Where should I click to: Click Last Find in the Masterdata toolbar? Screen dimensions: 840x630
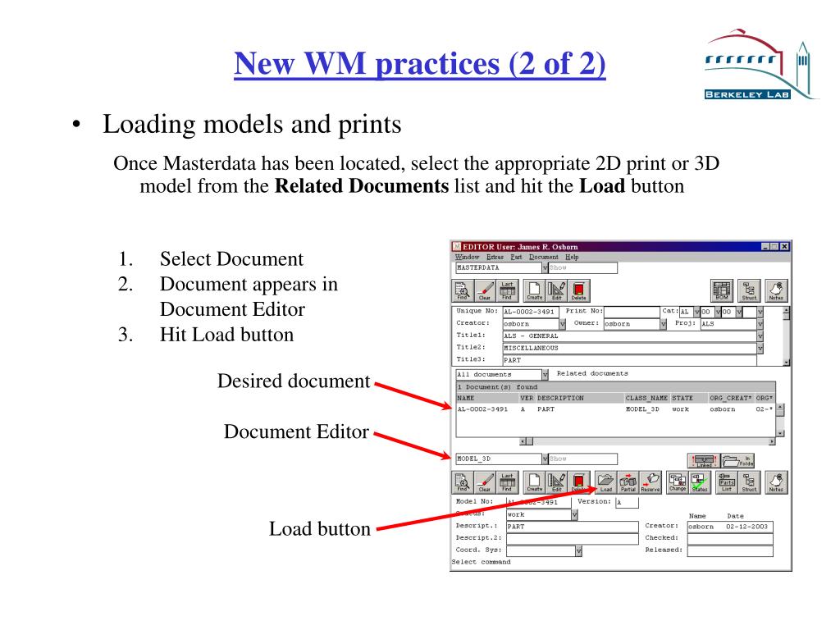click(x=507, y=290)
